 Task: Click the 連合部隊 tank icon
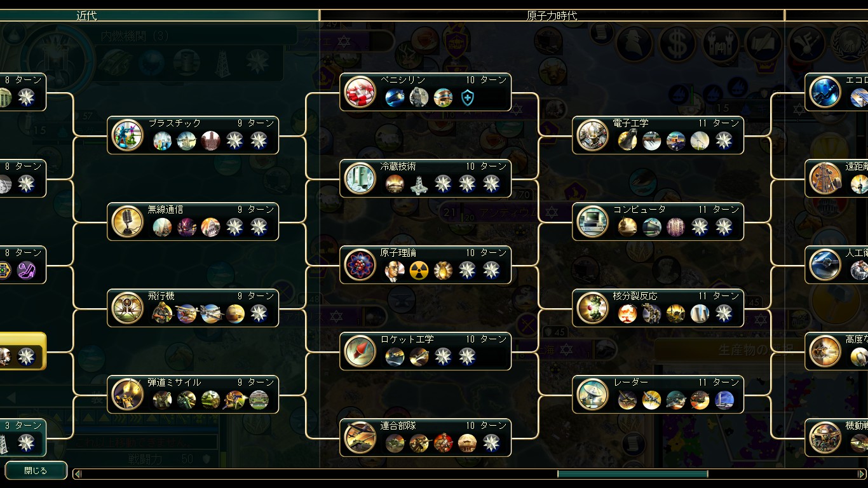(x=360, y=438)
